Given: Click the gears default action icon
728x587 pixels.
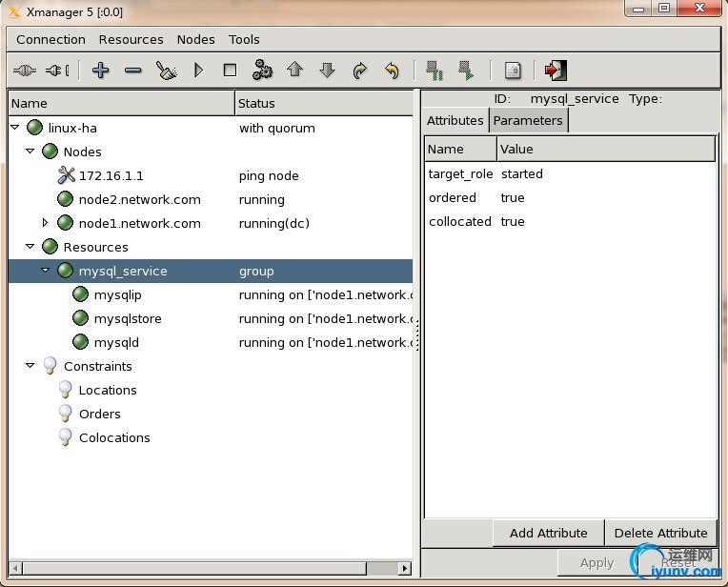Looking at the screenshot, I should [262, 71].
